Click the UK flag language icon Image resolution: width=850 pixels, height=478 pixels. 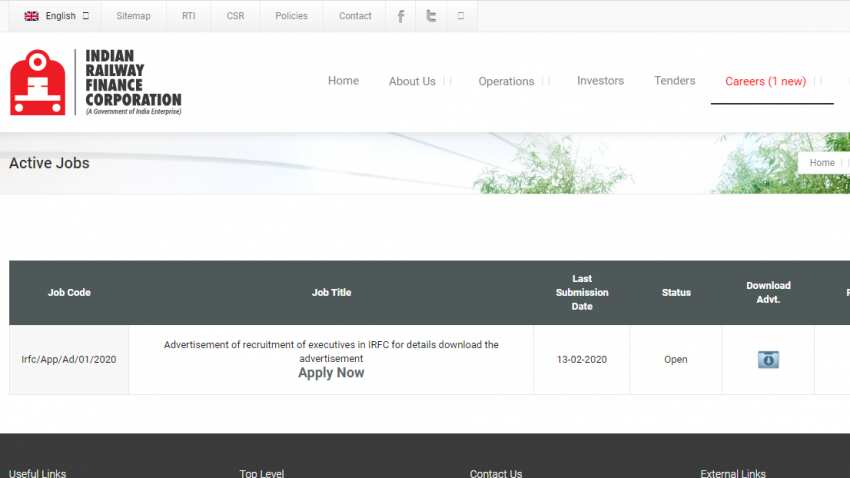[x=31, y=16]
